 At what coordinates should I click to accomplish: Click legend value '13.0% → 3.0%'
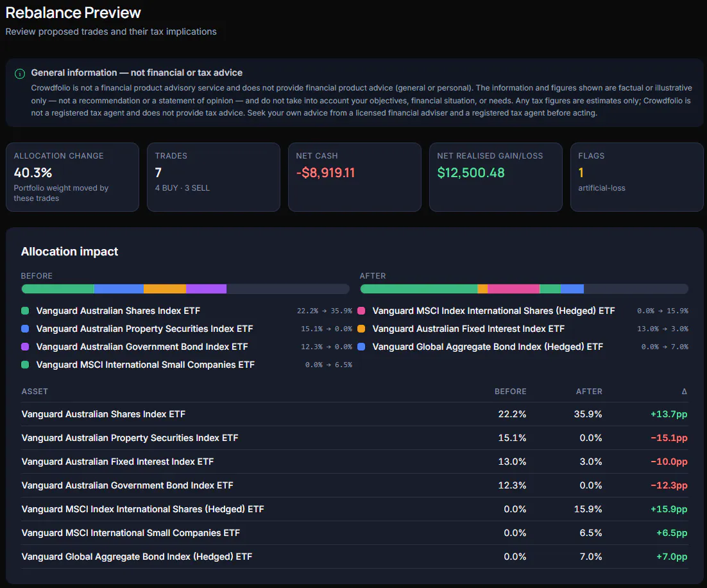tap(662, 329)
